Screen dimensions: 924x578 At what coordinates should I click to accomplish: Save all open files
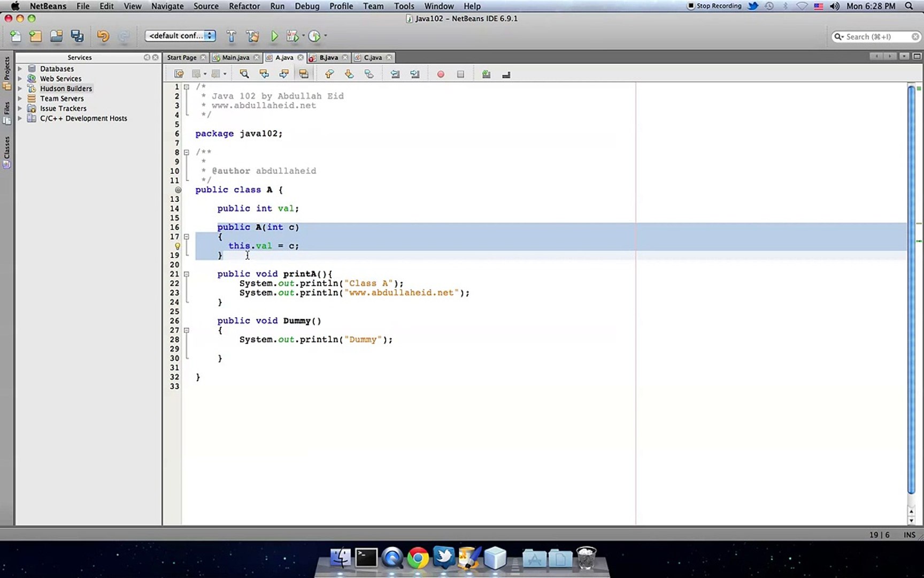77,35
